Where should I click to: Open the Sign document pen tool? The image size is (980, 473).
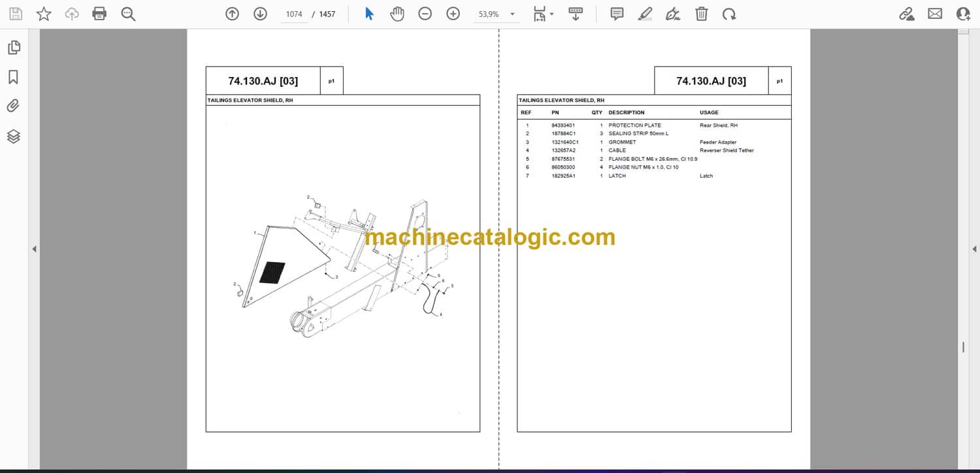tap(673, 14)
